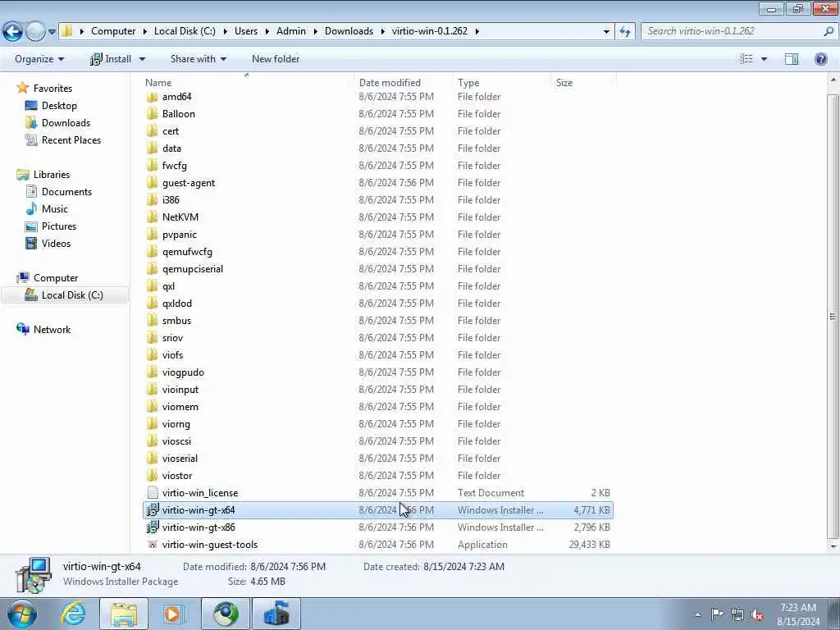Screen dimensions: 840x630
Task: Expand the arrow after Local Disk (C:) breadcrumb
Action: [225, 32]
